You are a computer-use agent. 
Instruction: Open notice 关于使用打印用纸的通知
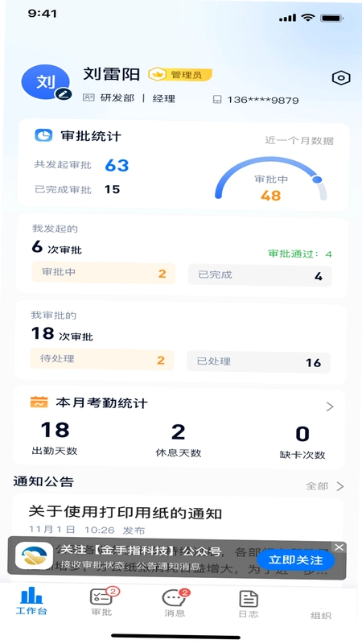125,513
